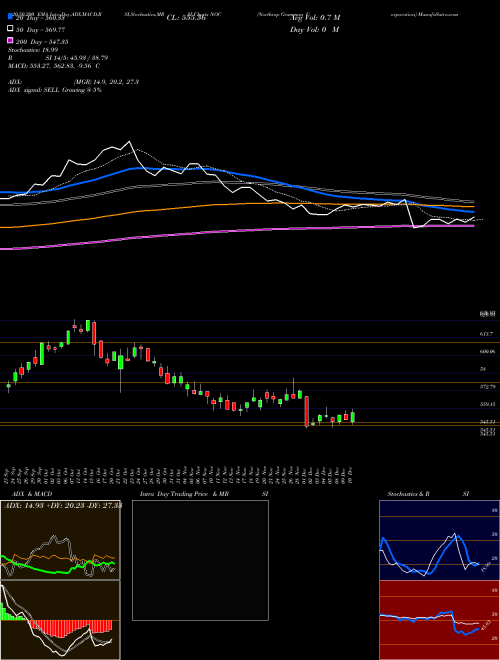Select the 'CL: 555.36' closing price text

(186, 18)
